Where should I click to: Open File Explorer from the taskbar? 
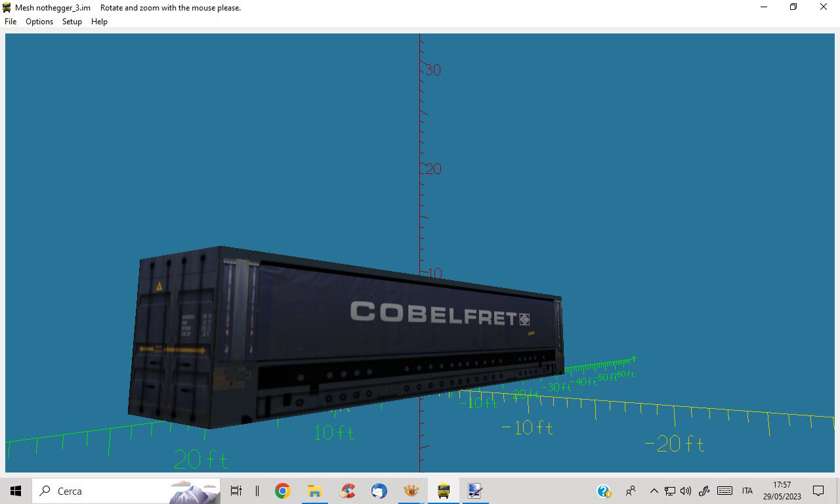pyautogui.click(x=314, y=491)
